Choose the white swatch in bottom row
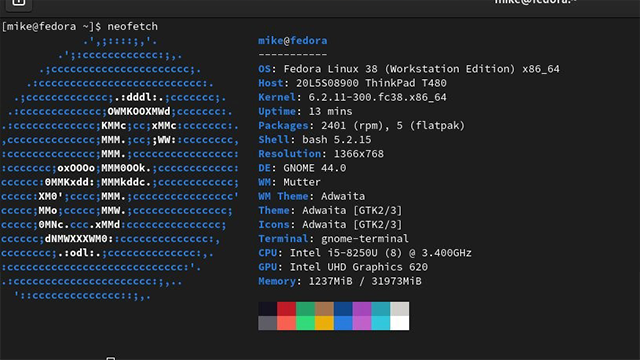Screen dimensions: 640x360 click(x=400, y=323)
